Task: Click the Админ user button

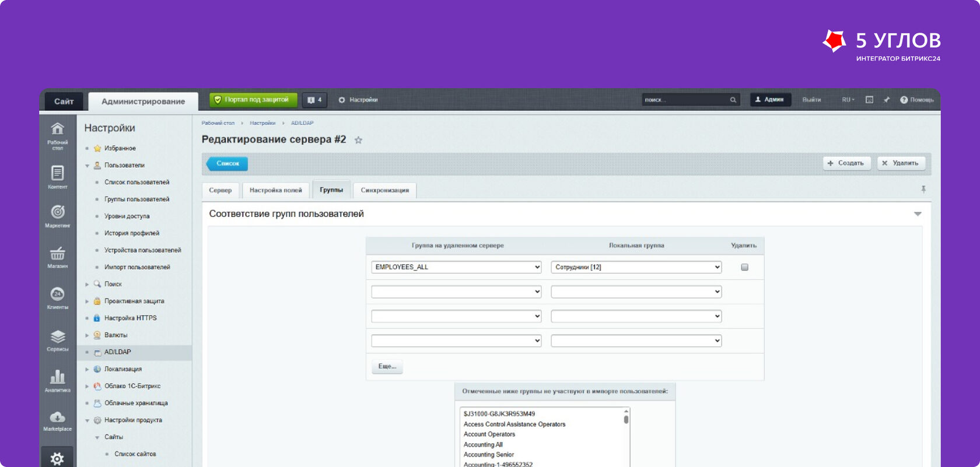Action: (x=770, y=100)
